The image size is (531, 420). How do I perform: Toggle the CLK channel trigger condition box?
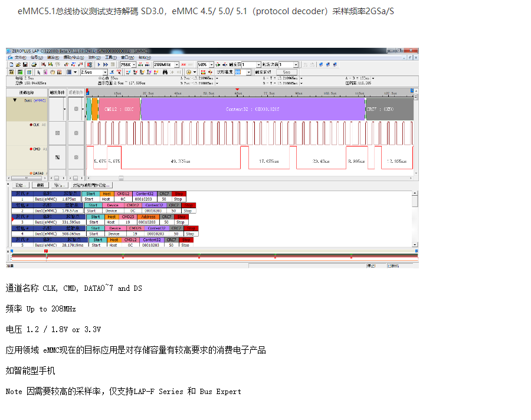pyautogui.click(x=57, y=133)
